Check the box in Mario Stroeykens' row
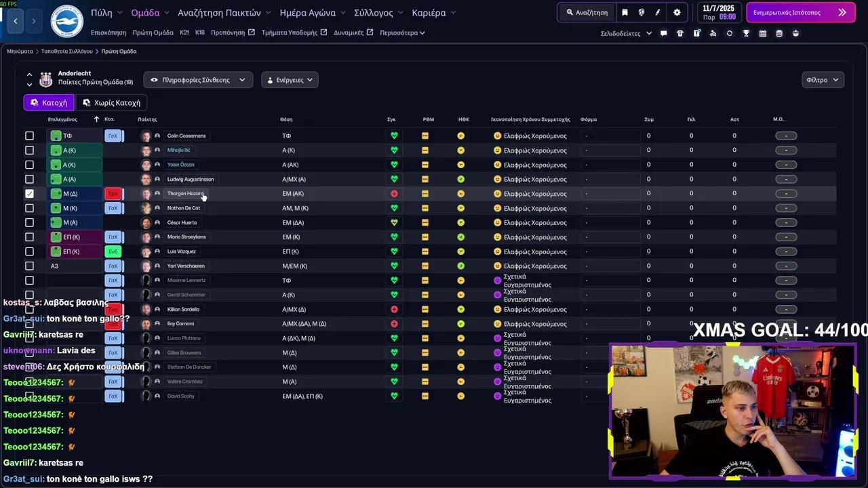This screenshot has height=488, width=868. click(x=29, y=237)
